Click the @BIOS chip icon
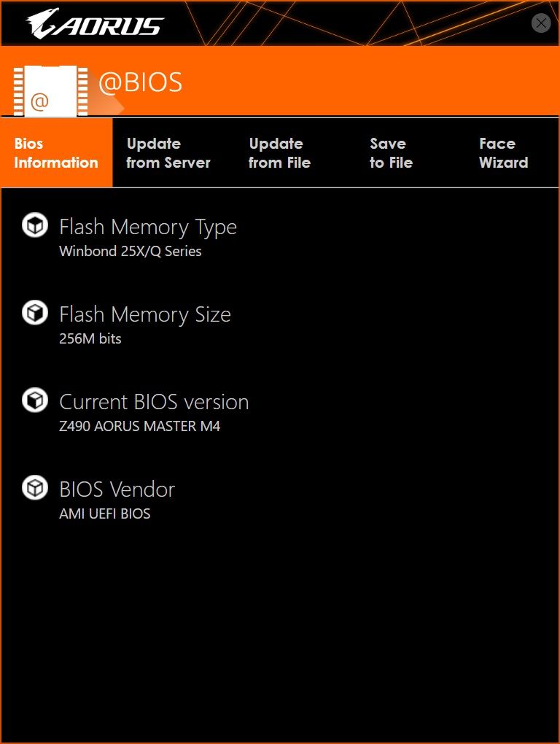This screenshot has width=560, height=744. tap(50, 91)
